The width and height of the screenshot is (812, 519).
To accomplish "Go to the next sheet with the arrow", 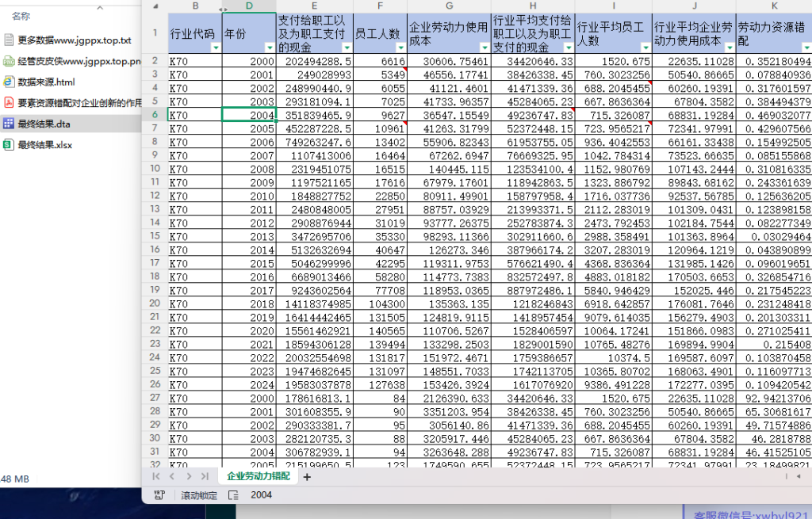I will click(189, 476).
